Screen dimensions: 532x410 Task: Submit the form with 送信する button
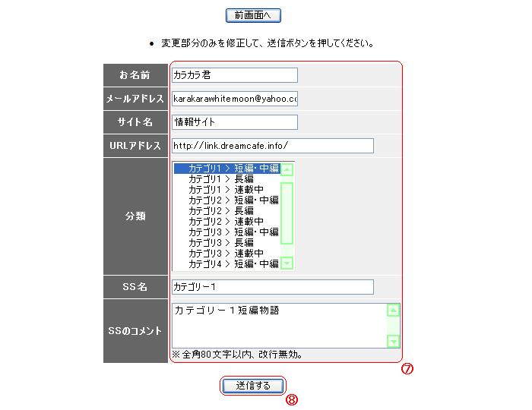coord(253,386)
